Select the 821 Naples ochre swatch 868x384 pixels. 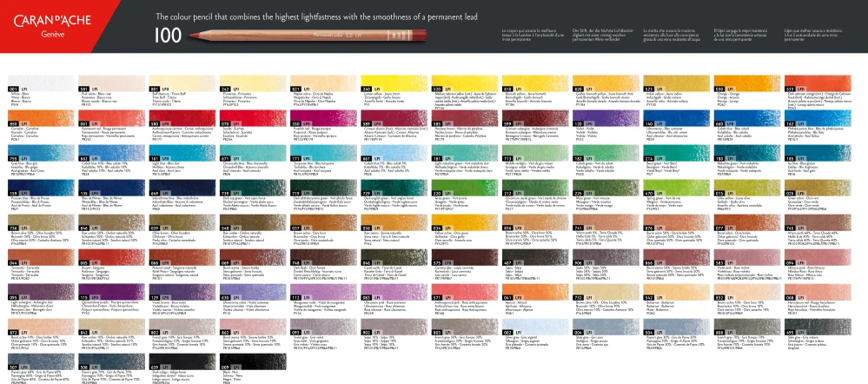click(x=324, y=83)
